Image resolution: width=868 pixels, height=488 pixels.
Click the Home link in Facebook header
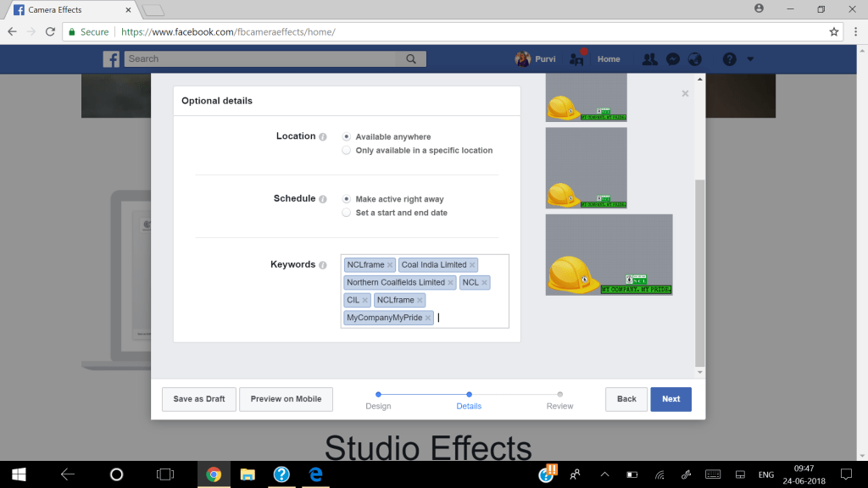[609, 59]
